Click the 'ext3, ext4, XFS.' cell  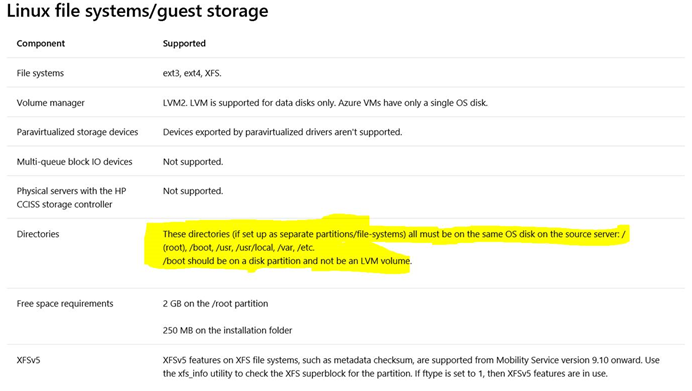(192, 73)
